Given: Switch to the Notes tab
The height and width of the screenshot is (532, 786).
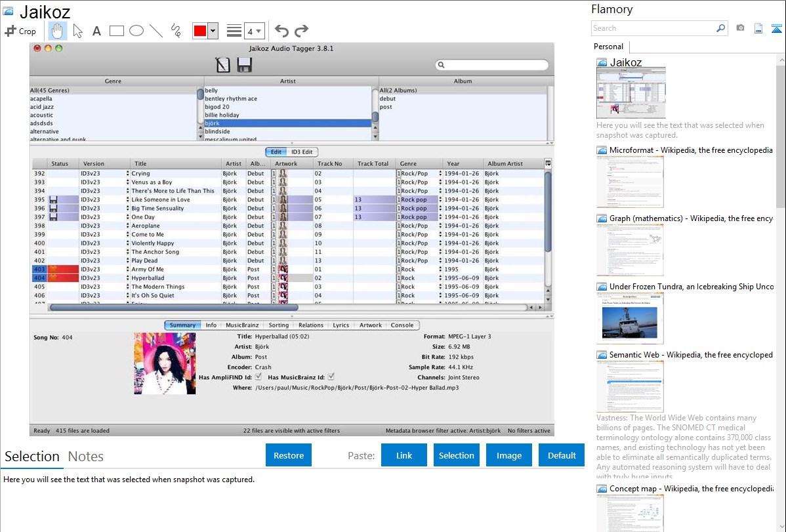Looking at the screenshot, I should 86,457.
